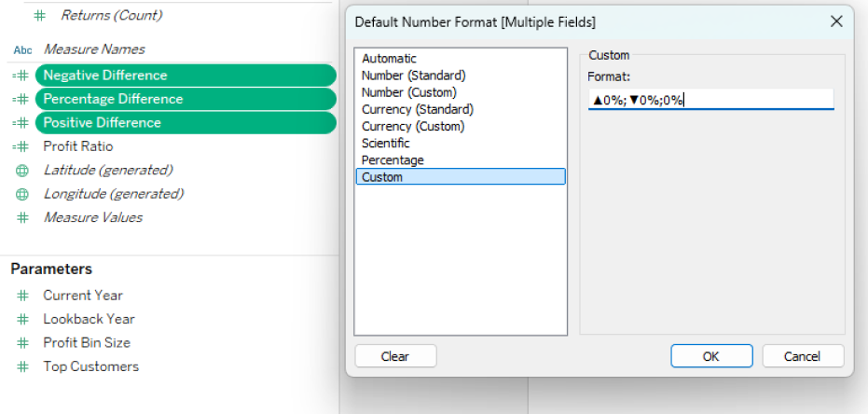The width and height of the screenshot is (868, 414).
Task: Click the globe icon next to Longitude (generated)
Action: [22, 194]
